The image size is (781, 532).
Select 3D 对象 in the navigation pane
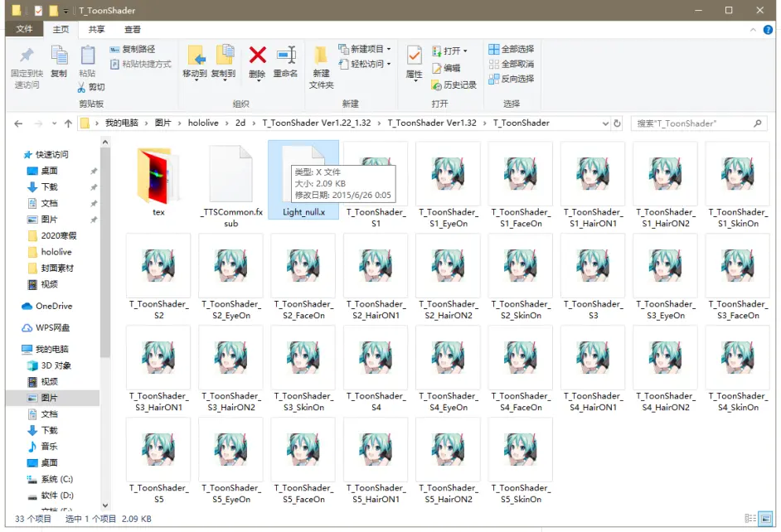coord(49,365)
